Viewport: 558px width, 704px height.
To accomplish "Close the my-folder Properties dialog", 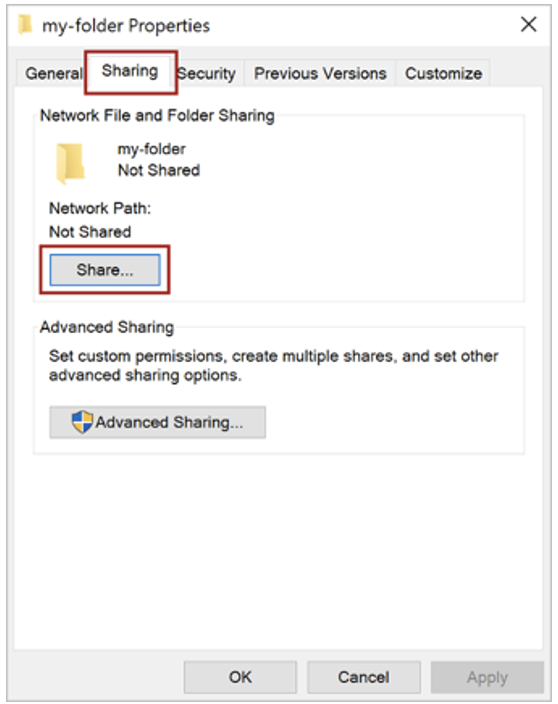I will coord(528,24).
